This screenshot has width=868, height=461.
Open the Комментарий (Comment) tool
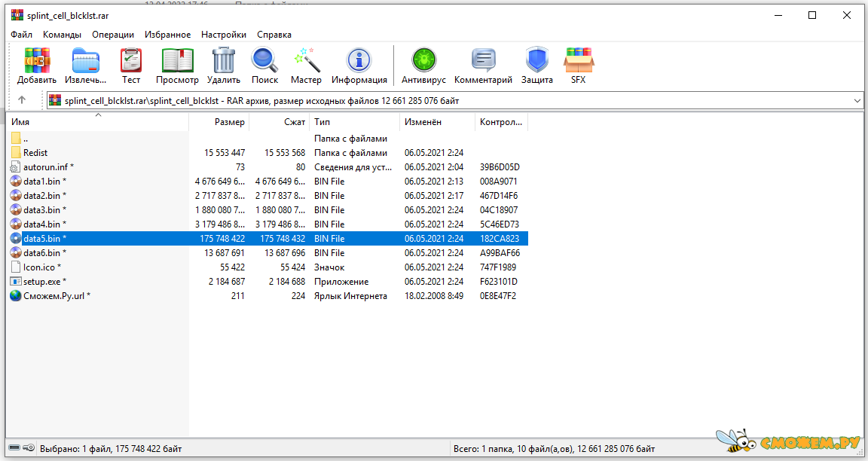click(x=483, y=60)
